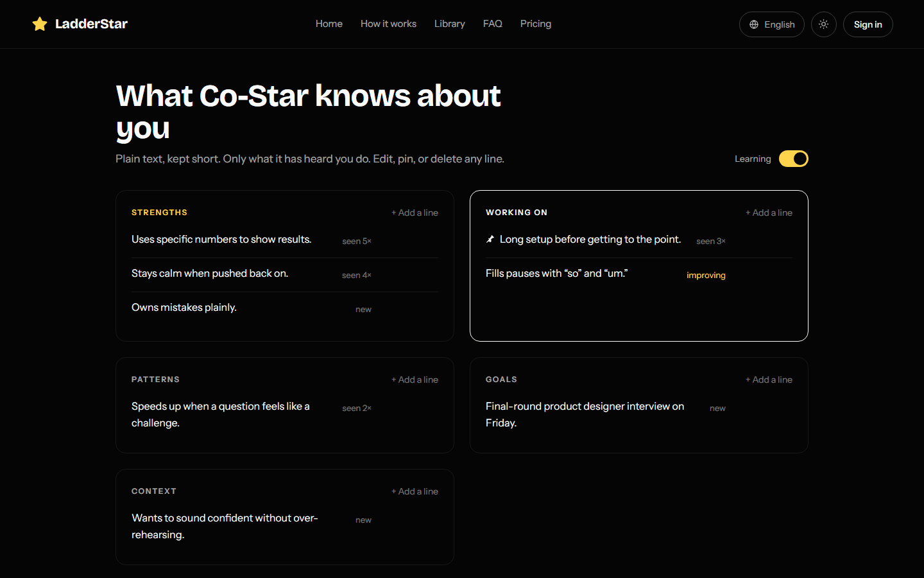View the Pricing page
Image resolution: width=924 pixels, height=578 pixels.
click(x=536, y=24)
